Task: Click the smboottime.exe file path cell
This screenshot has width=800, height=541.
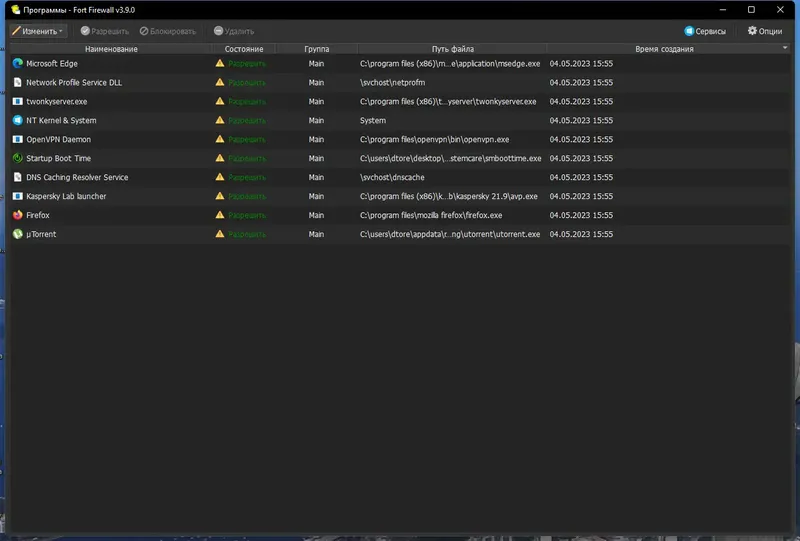Action: pyautogui.click(x=451, y=158)
